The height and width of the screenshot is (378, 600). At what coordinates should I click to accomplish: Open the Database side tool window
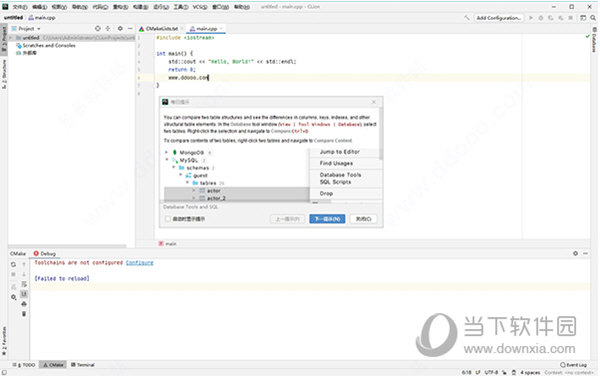pos(594,40)
